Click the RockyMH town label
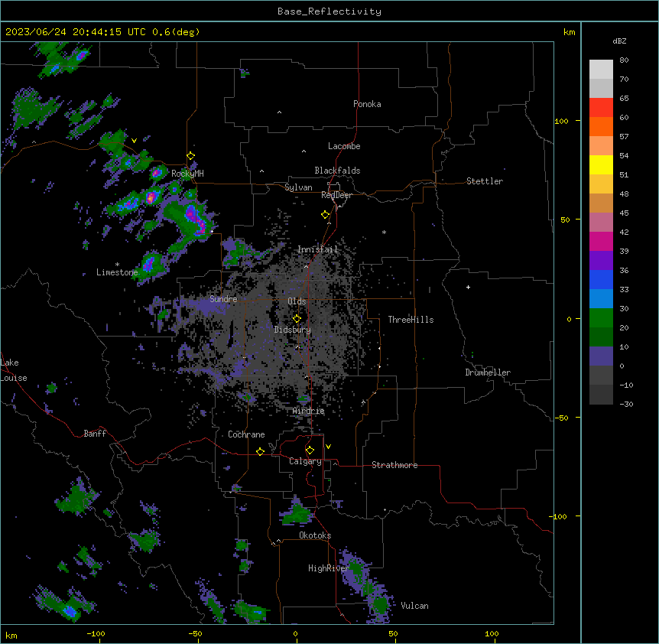This screenshot has width=659, height=644. pyautogui.click(x=187, y=173)
